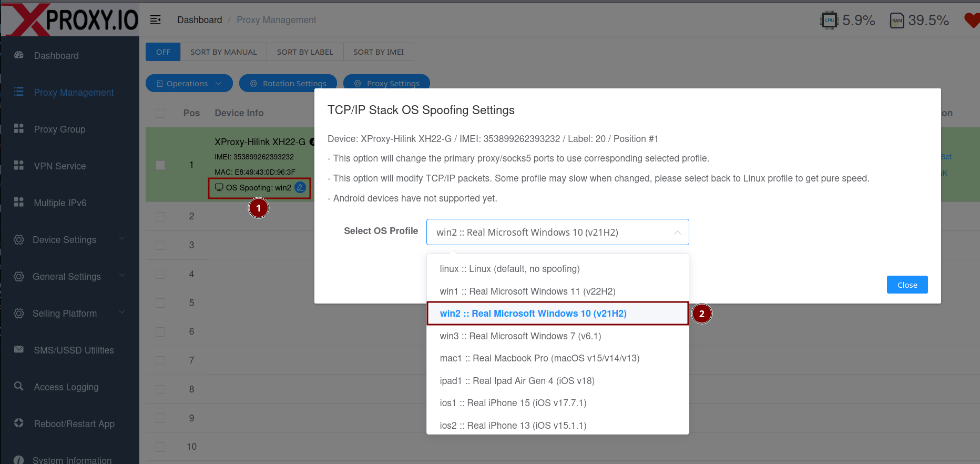Check the checkbox for row 3
The width and height of the screenshot is (980, 464).
[160, 246]
